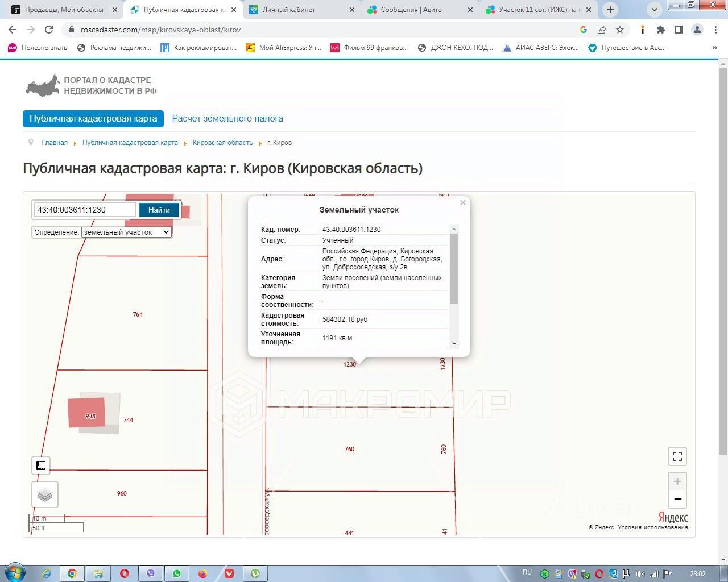Click the popup vertical scrollbar thumb

pos(454,268)
